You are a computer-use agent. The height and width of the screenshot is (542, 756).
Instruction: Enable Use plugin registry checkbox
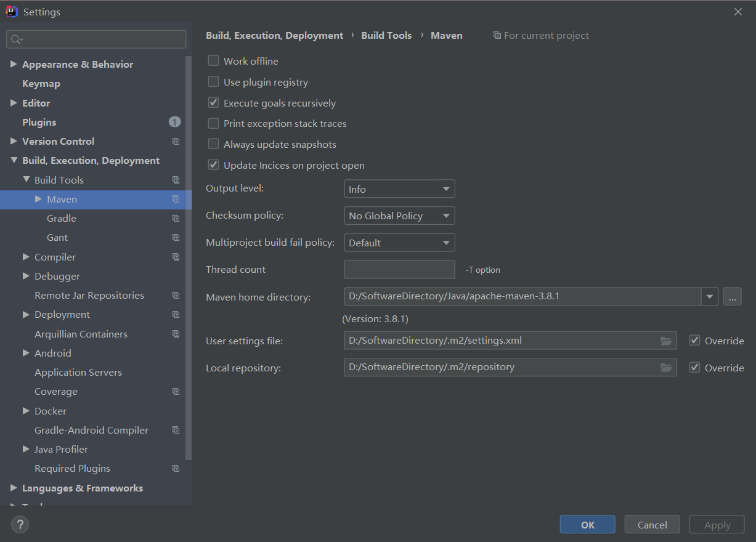point(213,82)
